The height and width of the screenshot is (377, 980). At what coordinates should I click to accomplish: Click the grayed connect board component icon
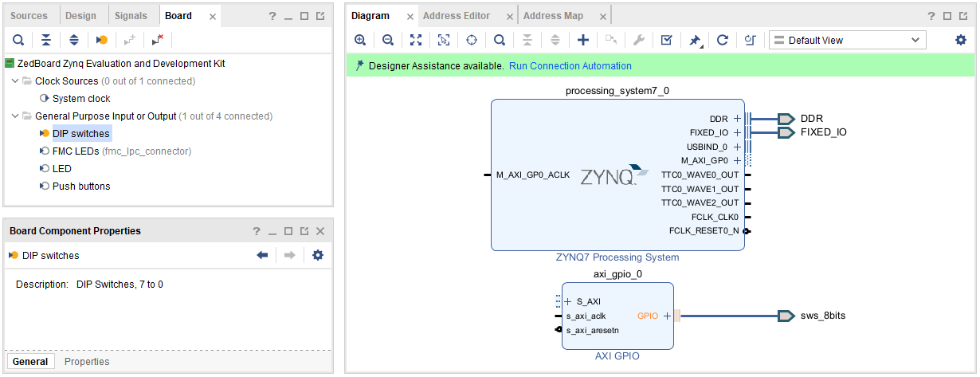pos(130,40)
